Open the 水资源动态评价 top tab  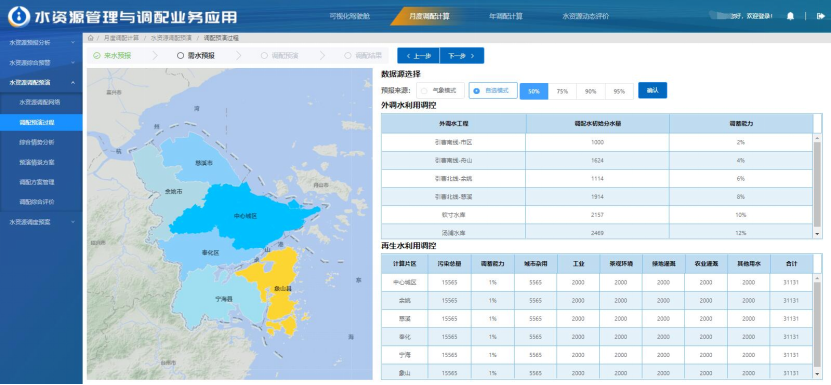(586, 16)
